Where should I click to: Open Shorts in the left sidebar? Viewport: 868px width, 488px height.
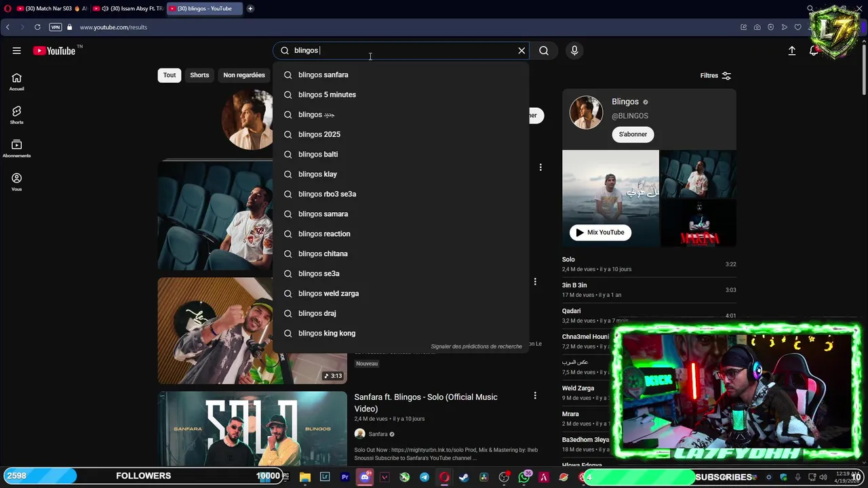(x=17, y=115)
